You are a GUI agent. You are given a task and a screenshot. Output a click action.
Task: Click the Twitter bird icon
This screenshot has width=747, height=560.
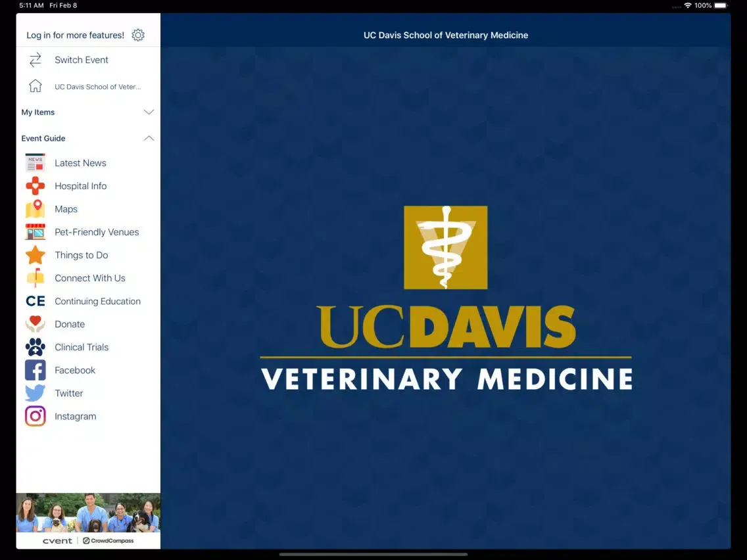click(x=36, y=393)
